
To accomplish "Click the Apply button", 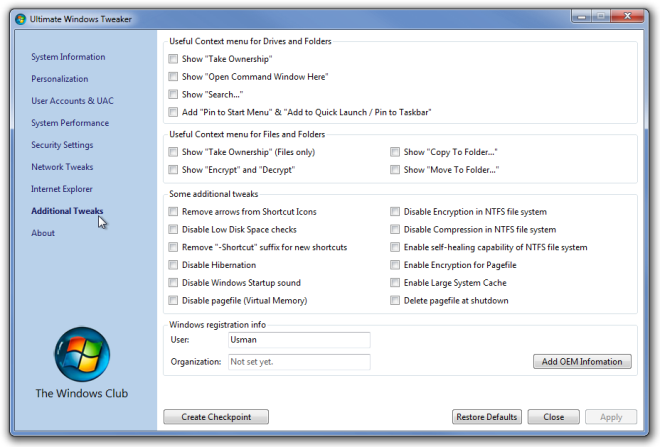I will coord(611,417).
